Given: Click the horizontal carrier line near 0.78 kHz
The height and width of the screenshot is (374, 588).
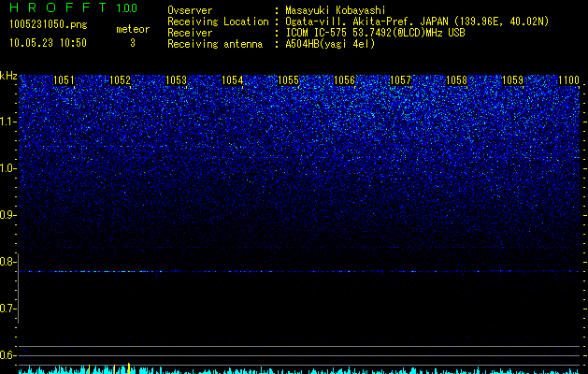Looking at the screenshot, I should (x=298, y=271).
